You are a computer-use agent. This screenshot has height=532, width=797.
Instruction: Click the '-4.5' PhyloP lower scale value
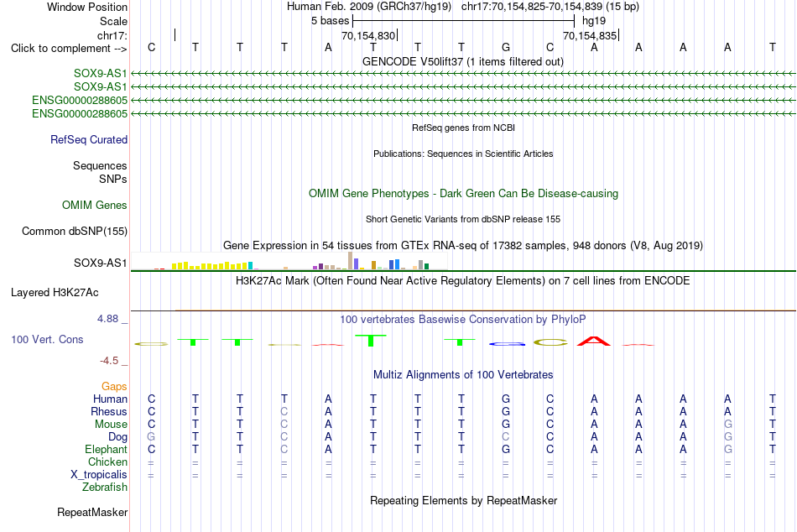109,361
